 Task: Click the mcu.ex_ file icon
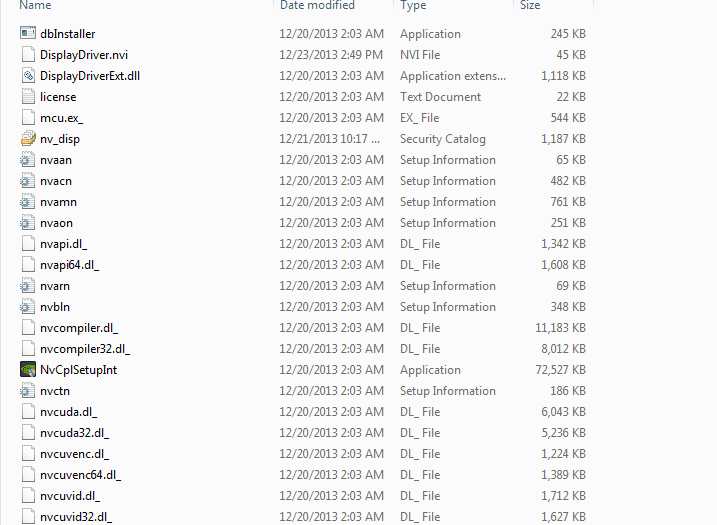(x=28, y=118)
